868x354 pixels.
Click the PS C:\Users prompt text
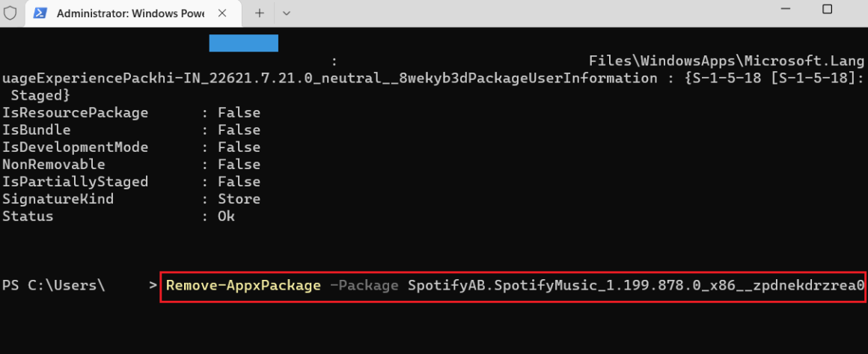tap(54, 285)
